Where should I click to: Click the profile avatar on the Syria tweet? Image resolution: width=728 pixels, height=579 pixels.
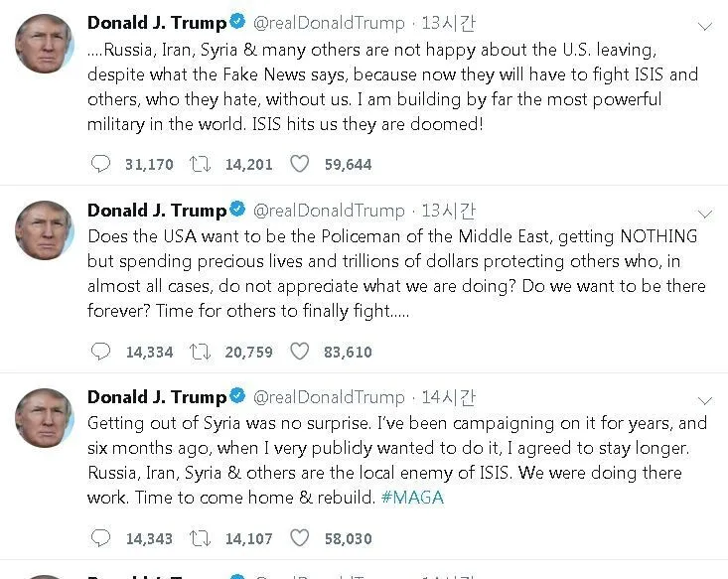point(45,418)
